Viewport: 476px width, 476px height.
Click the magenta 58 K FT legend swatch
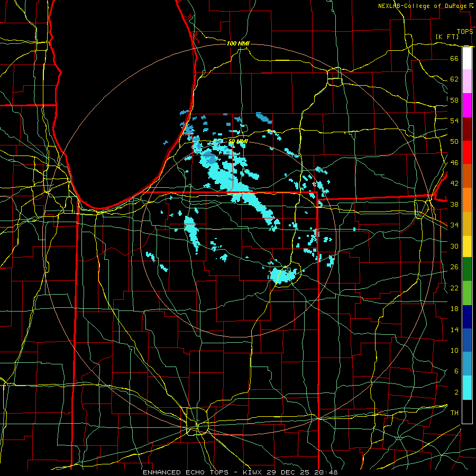click(x=467, y=105)
